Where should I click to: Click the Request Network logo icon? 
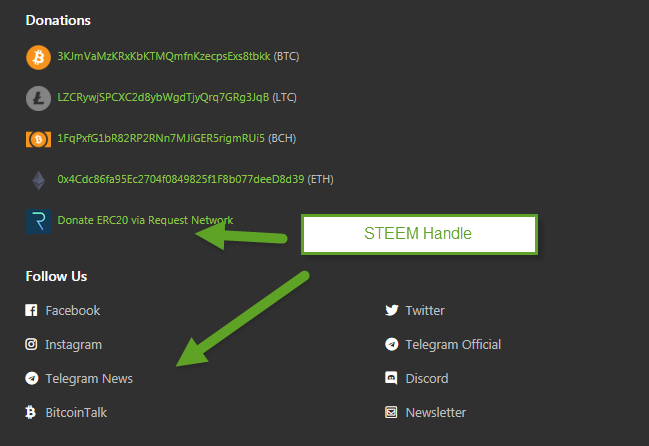[x=37, y=221]
